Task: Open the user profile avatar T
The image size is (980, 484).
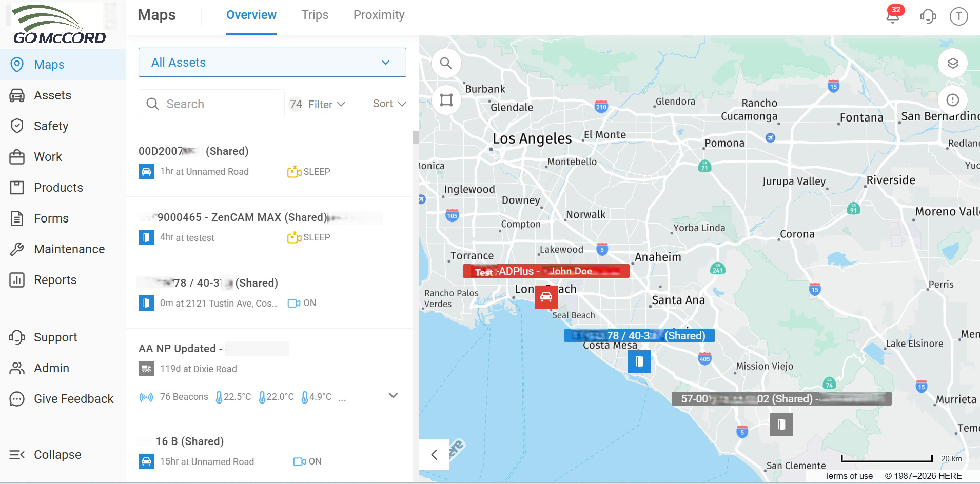Action: 958,16
